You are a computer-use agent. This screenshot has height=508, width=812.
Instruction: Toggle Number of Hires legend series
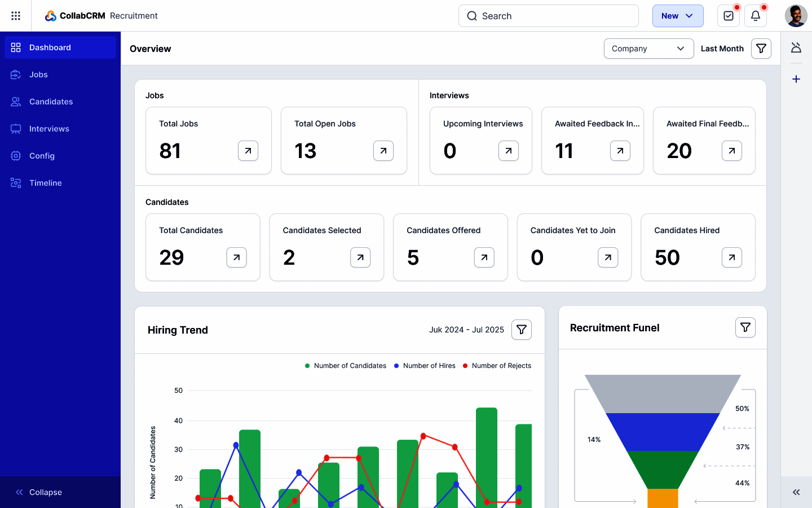pyautogui.click(x=425, y=366)
